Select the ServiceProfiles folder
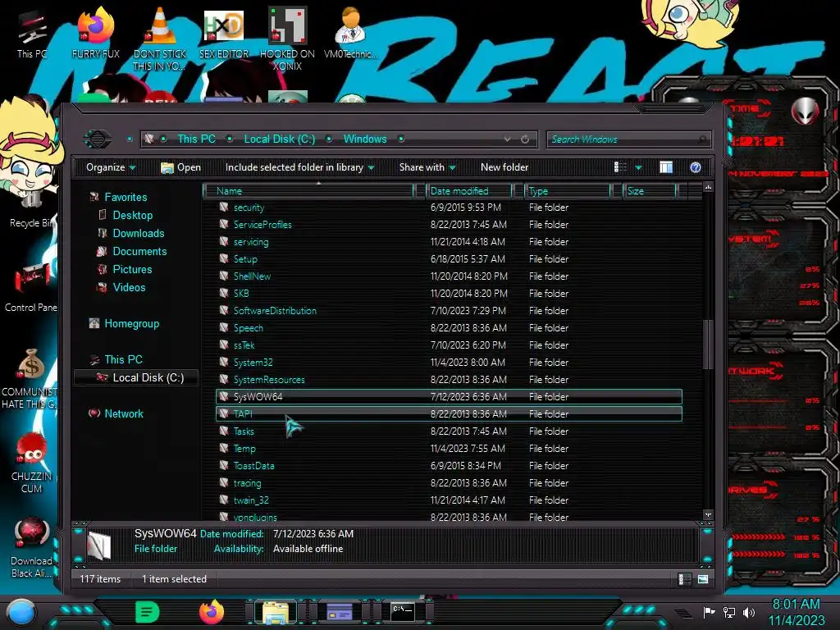Viewport: 840px width, 630px height. 449,225
